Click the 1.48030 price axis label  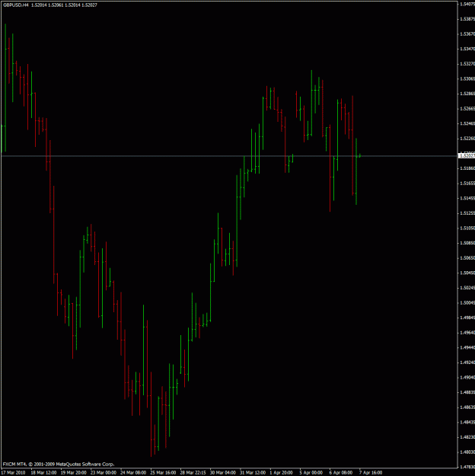click(x=467, y=452)
